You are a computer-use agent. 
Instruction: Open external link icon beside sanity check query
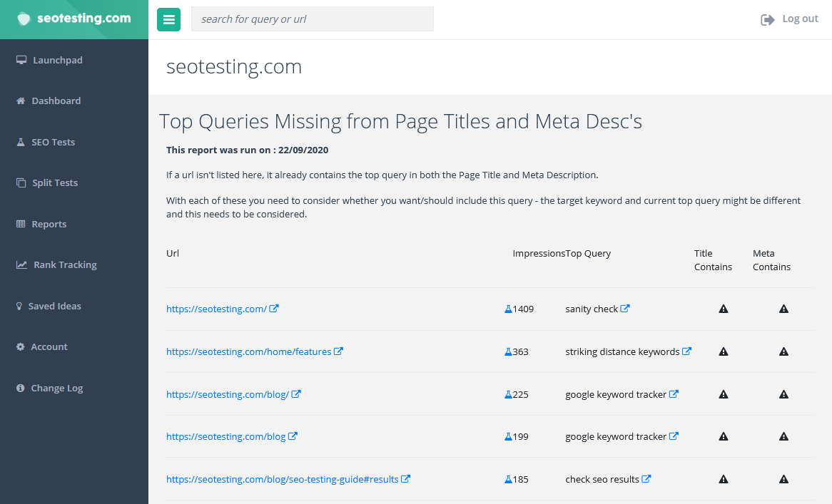[x=625, y=309]
